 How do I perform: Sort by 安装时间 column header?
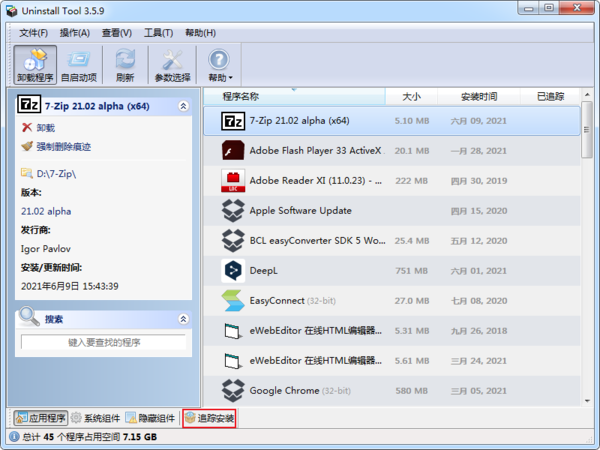479,96
